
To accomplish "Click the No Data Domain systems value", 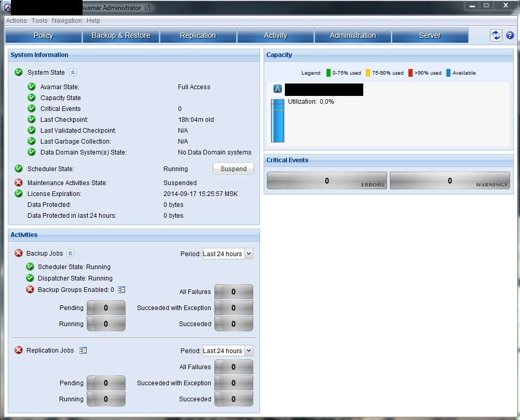I will [214, 152].
